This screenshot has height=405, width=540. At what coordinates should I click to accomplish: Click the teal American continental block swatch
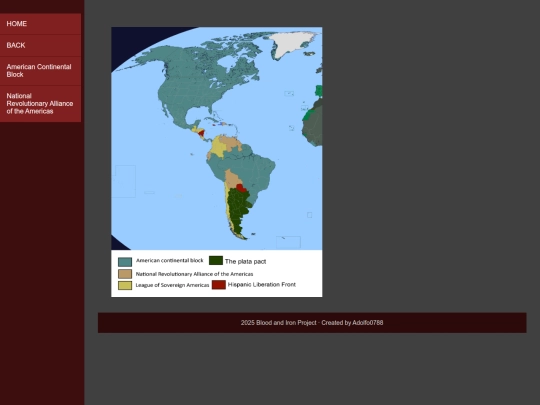point(125,262)
